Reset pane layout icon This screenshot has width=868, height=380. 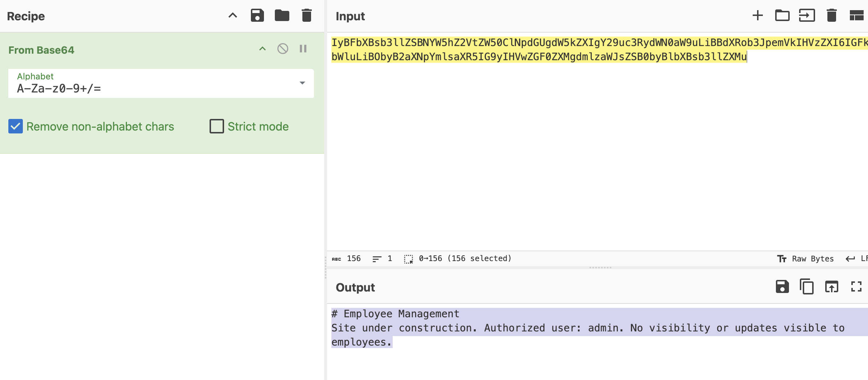tap(856, 16)
